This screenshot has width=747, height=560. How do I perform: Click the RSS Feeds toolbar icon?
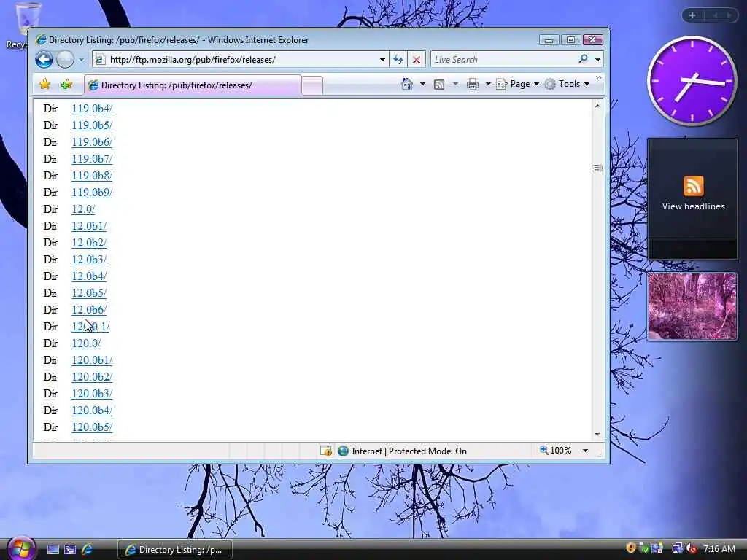tap(439, 85)
